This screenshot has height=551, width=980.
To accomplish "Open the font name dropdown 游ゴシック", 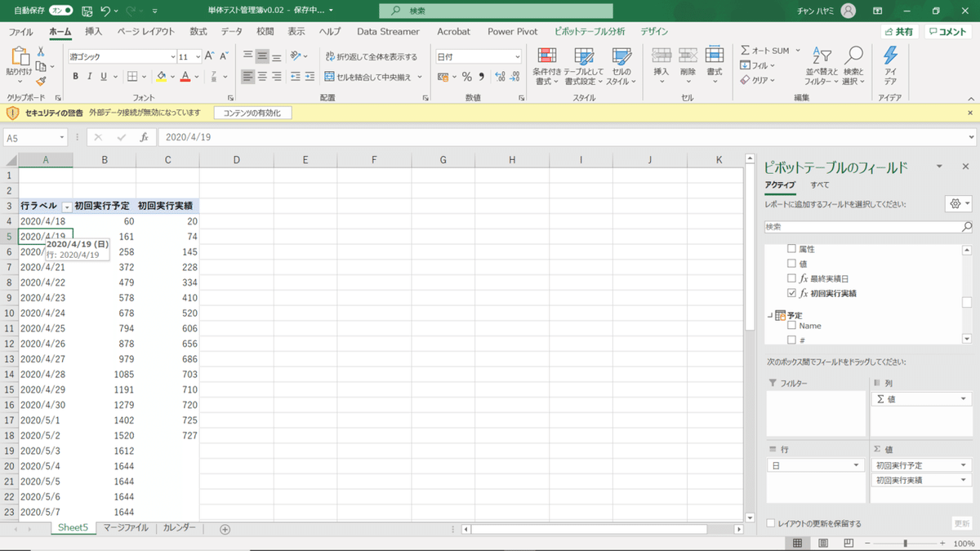I will 173,57.
